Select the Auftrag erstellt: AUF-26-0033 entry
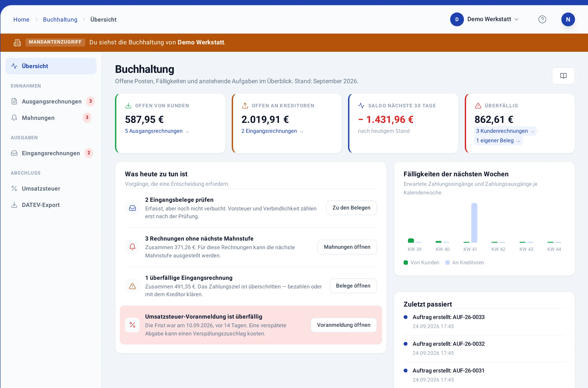This screenshot has height=388, width=588. [484, 322]
